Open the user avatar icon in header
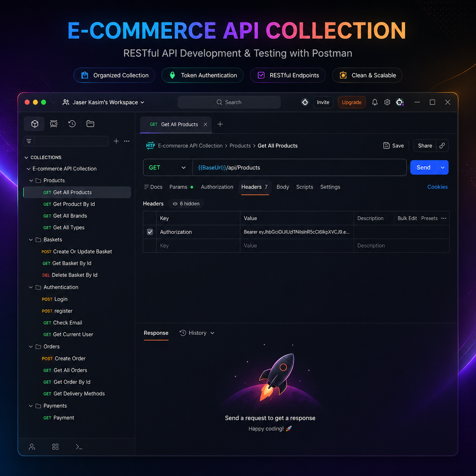The image size is (476, 476). pos(400,102)
